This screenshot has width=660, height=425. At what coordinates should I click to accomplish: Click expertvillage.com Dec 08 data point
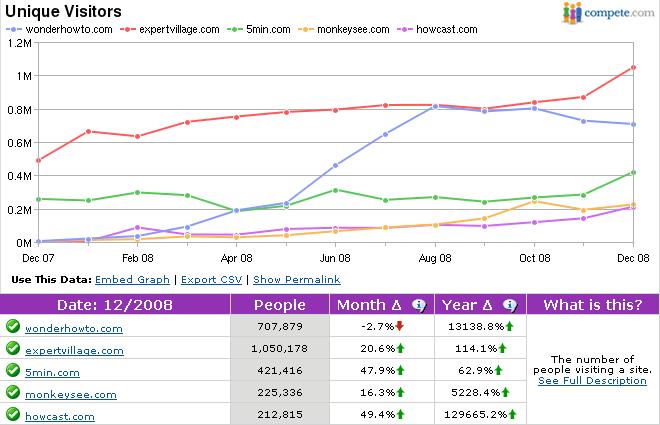pos(632,68)
